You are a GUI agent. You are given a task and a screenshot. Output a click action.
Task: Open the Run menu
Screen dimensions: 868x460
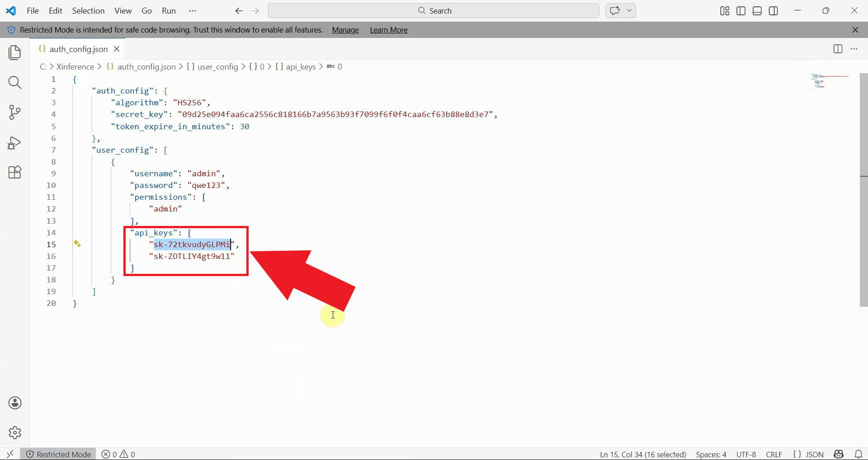168,10
